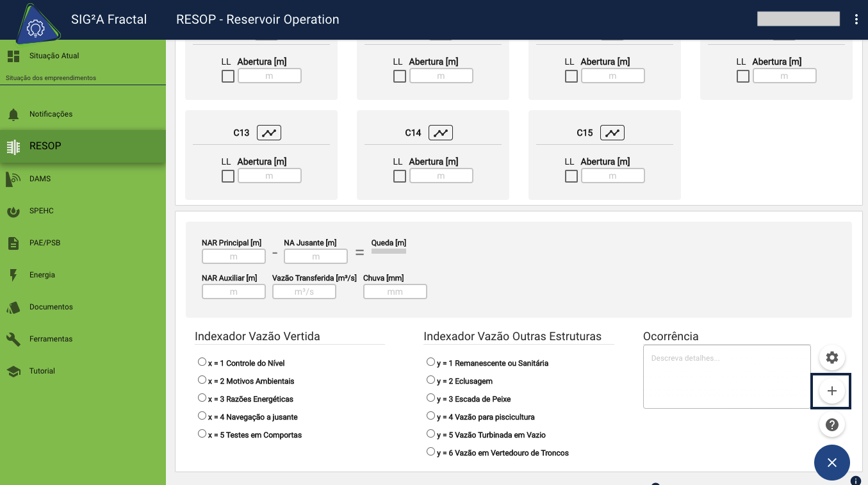Select radio option x = 2 Motivos Ambientais
868x485 pixels.
pyautogui.click(x=202, y=379)
